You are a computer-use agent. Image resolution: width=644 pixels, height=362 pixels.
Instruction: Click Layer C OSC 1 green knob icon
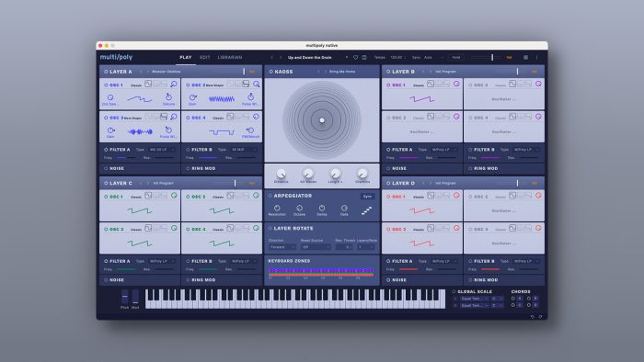174,196
